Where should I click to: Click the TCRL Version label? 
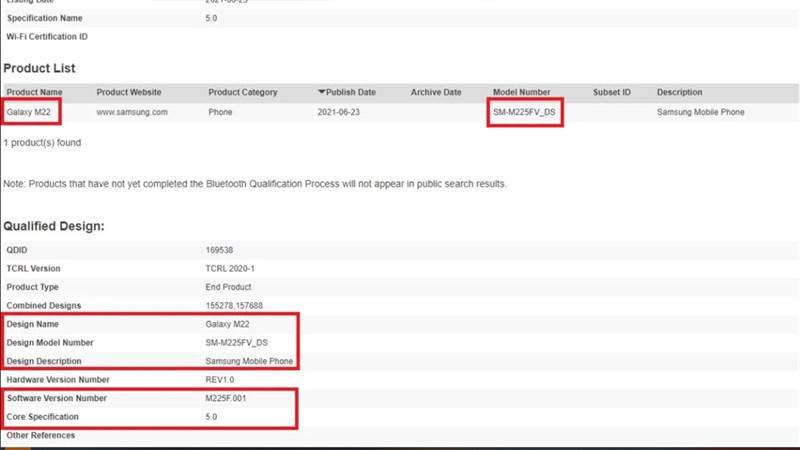click(x=33, y=268)
